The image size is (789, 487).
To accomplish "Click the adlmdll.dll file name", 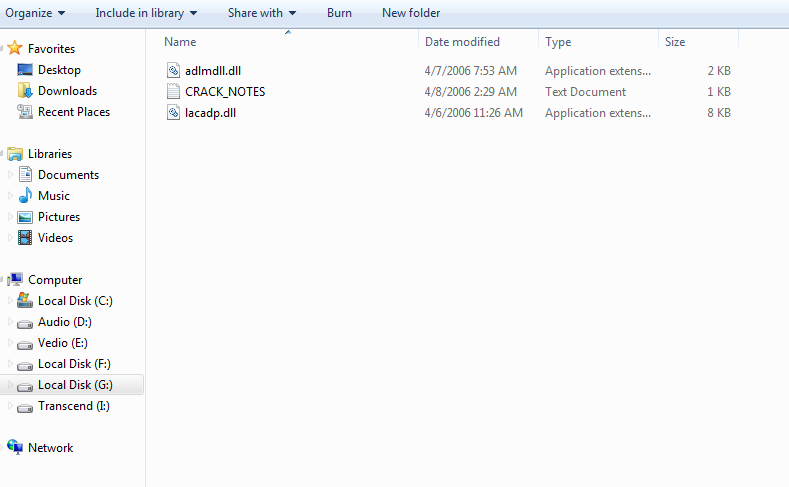I will [213, 71].
